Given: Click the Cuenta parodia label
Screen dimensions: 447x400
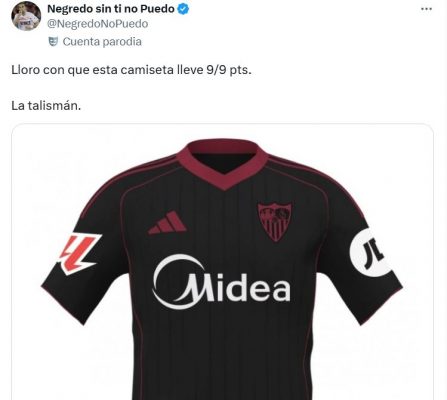Looking at the screenshot, I should click(x=102, y=42).
